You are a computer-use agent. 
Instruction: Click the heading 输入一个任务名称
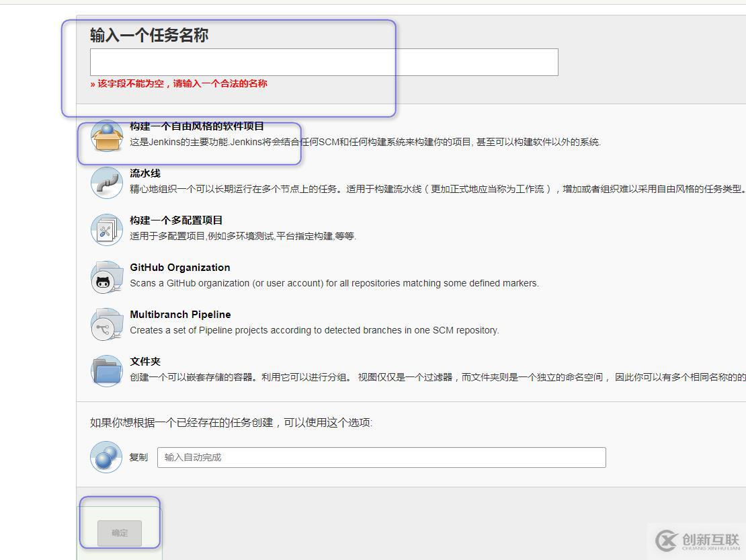(149, 35)
